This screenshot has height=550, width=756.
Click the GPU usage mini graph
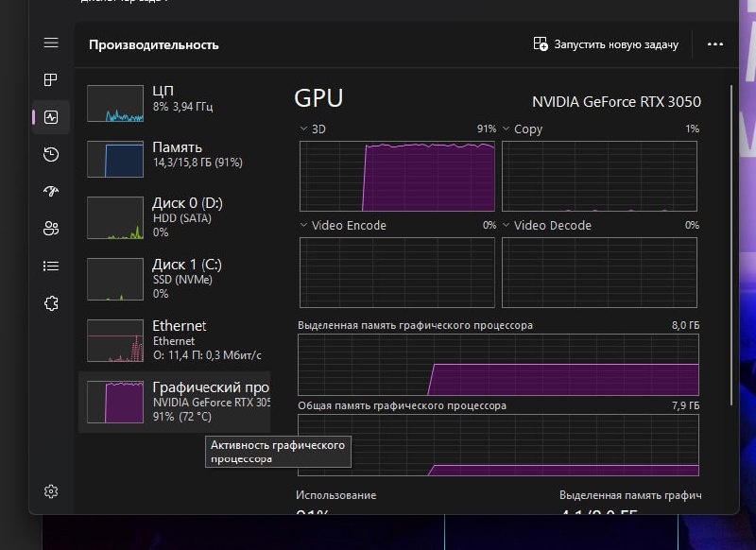(115, 402)
